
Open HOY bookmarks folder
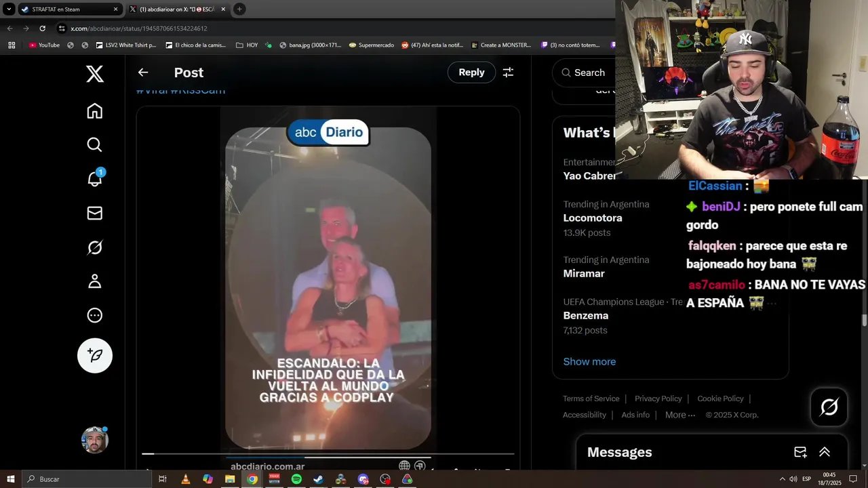(x=247, y=45)
